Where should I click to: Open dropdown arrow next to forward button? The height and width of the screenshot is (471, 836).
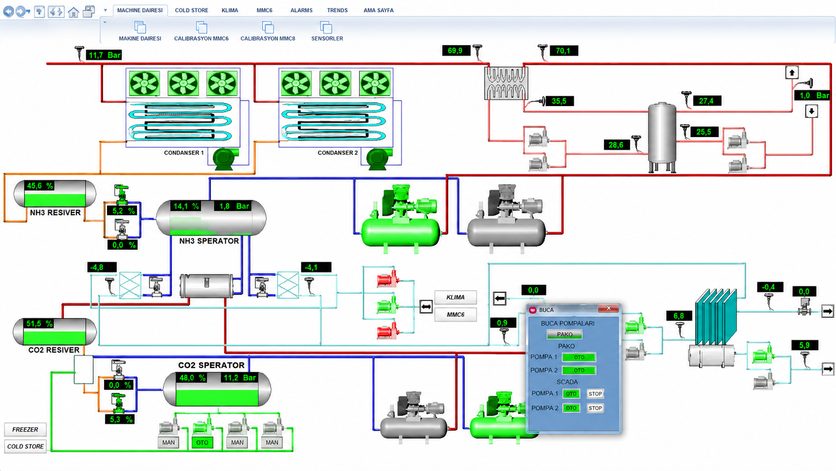click(28, 11)
